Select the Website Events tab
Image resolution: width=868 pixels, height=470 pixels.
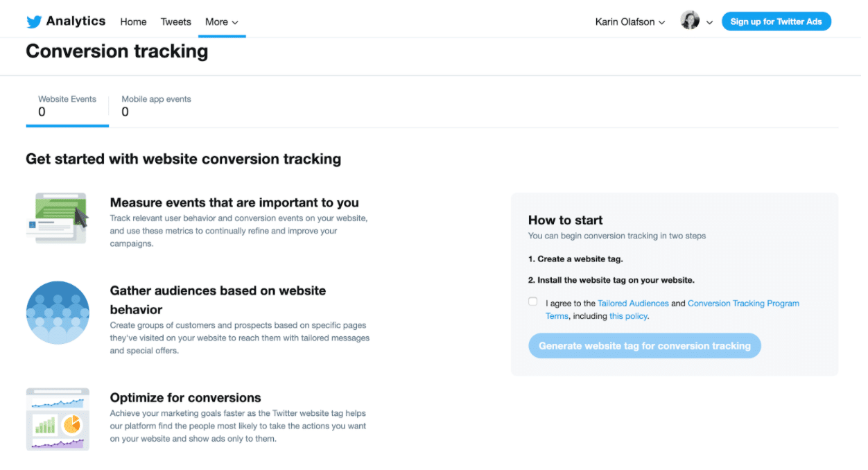(x=67, y=106)
